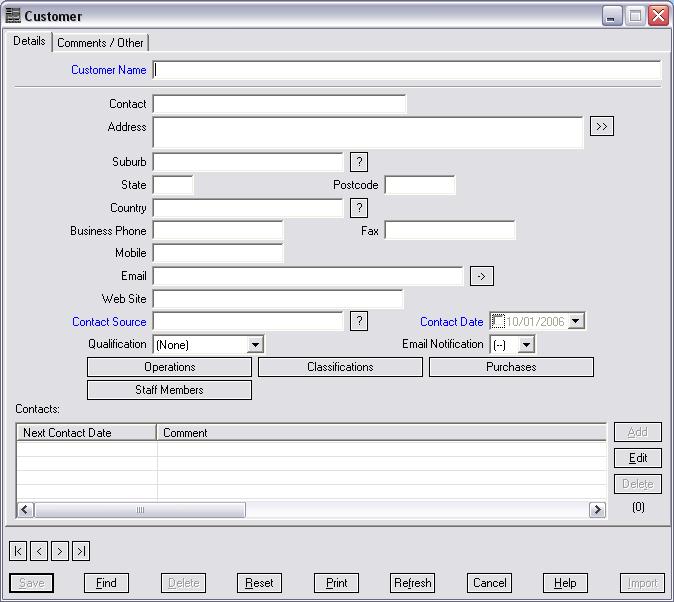674x602 pixels.
Task: Click the Suburb lookup question mark button
Action: (x=359, y=162)
